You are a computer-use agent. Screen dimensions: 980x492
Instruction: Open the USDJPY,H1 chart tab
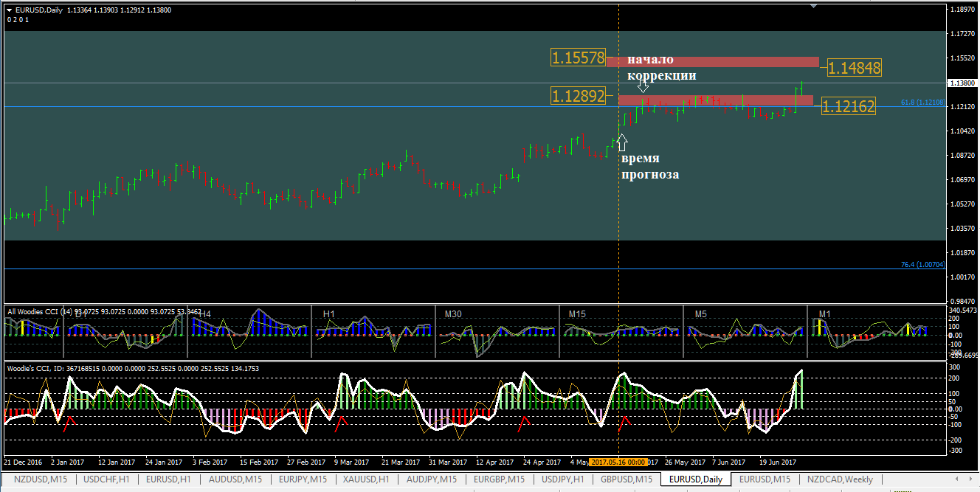[x=563, y=479]
